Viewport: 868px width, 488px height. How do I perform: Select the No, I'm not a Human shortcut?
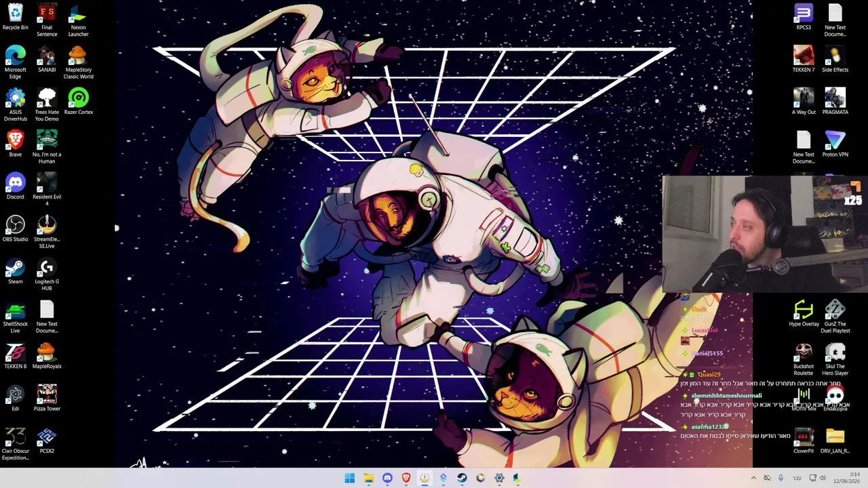point(47,148)
